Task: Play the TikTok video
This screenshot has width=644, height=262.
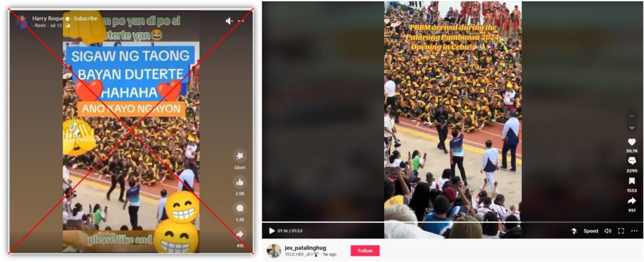Action: pyautogui.click(x=272, y=231)
